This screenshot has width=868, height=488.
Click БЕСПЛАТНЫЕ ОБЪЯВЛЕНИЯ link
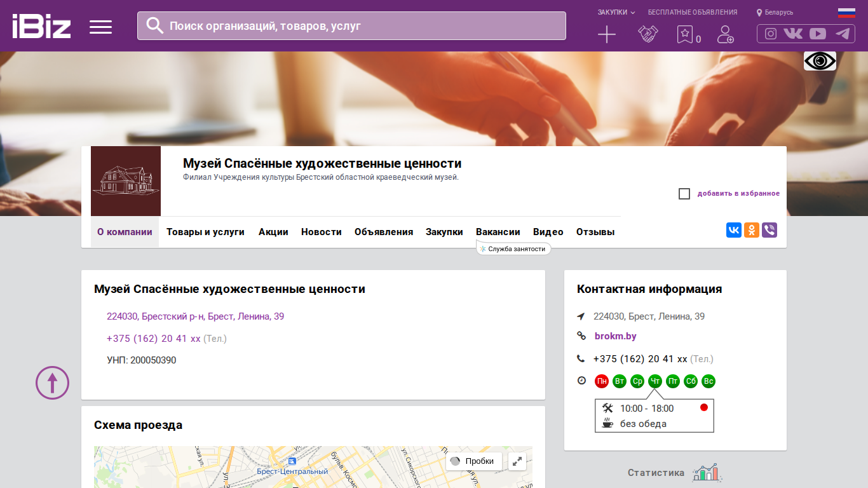(693, 12)
